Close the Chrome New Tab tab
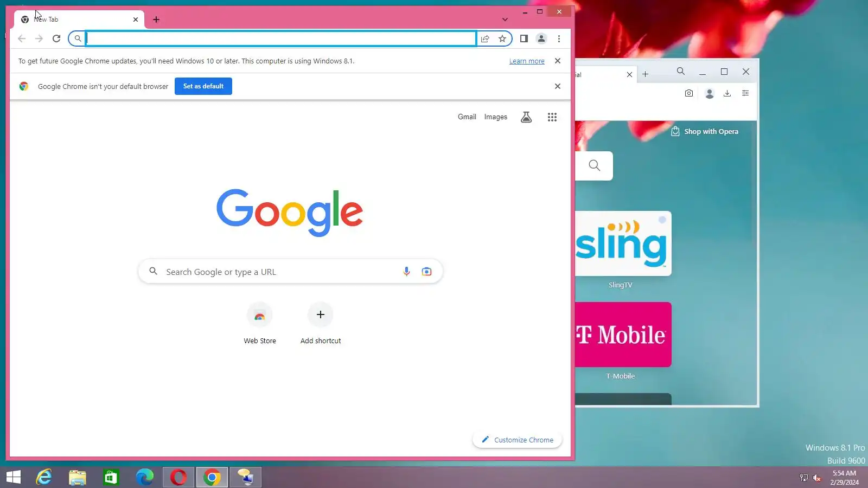This screenshot has width=868, height=488. pos(136,20)
